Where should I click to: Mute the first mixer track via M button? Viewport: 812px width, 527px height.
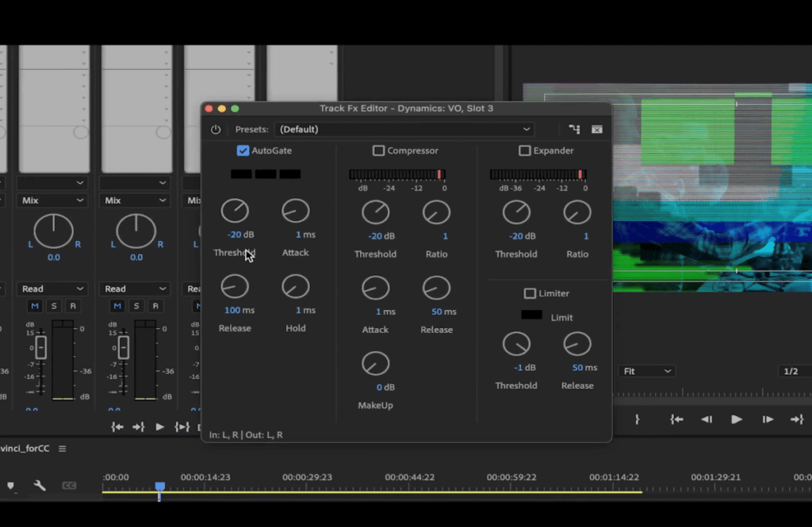(35, 306)
